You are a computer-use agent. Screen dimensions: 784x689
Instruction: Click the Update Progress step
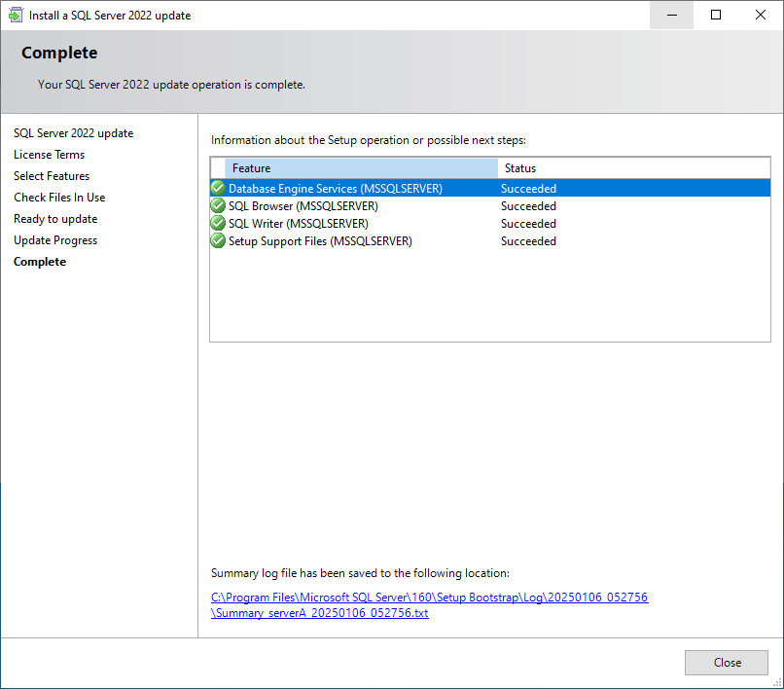(55, 240)
